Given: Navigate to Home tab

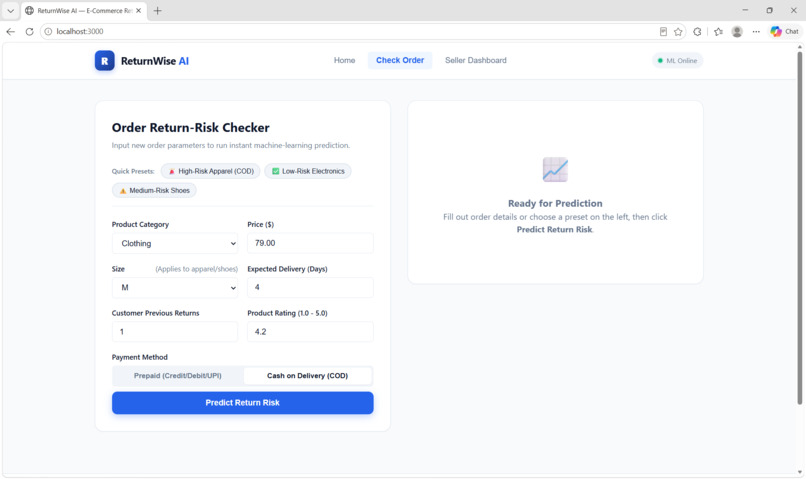Looking at the screenshot, I should pos(344,60).
